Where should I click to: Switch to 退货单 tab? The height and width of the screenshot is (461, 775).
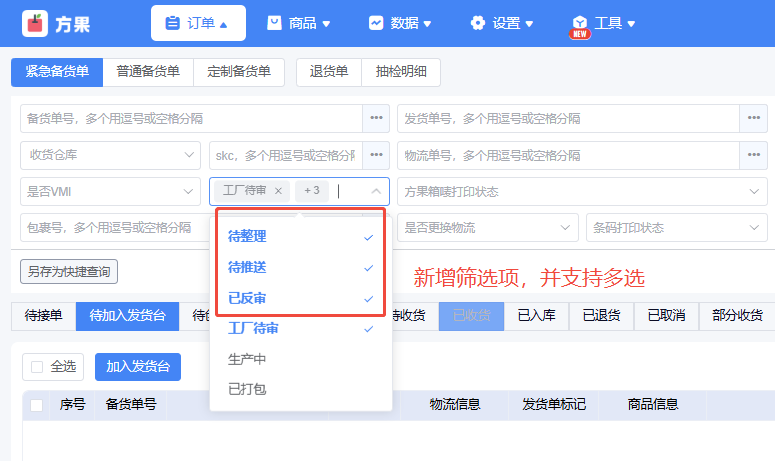point(329,72)
